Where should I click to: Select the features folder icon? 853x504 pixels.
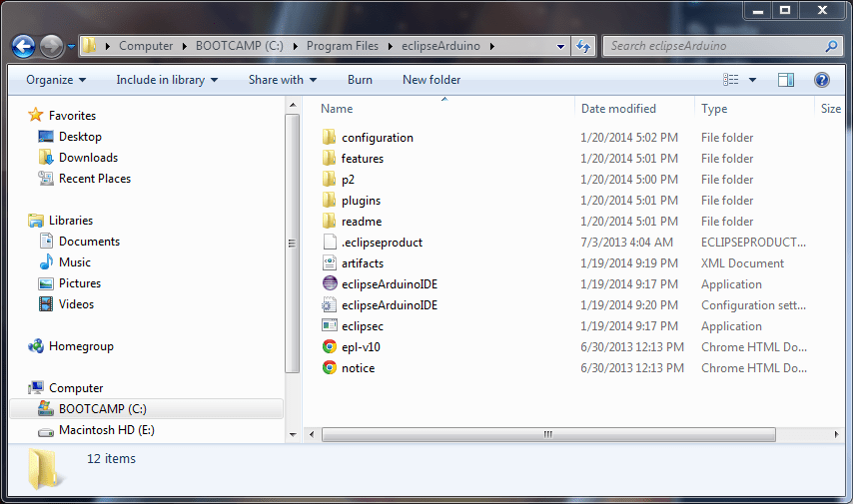coord(329,159)
